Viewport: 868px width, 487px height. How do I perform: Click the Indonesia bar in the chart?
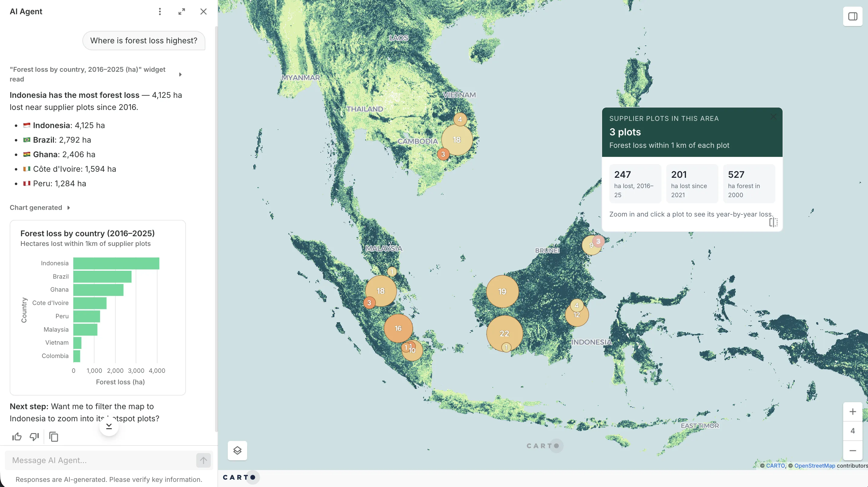(x=116, y=263)
